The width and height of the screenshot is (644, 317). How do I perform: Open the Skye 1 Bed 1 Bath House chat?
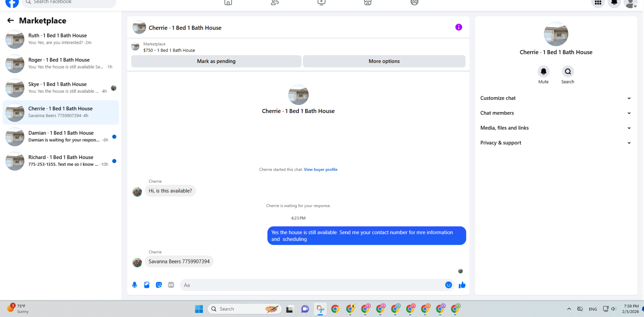[61, 88]
